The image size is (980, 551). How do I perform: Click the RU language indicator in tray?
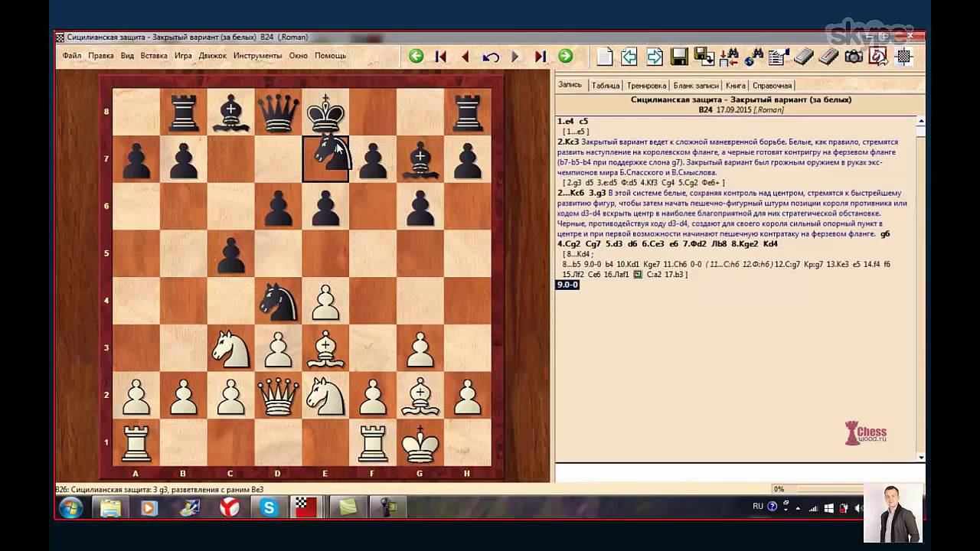coord(758,507)
